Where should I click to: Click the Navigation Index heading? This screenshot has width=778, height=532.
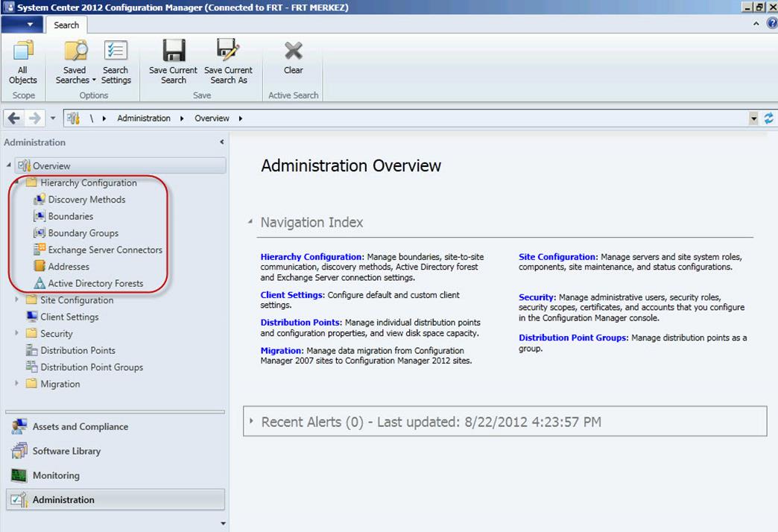coord(312,222)
